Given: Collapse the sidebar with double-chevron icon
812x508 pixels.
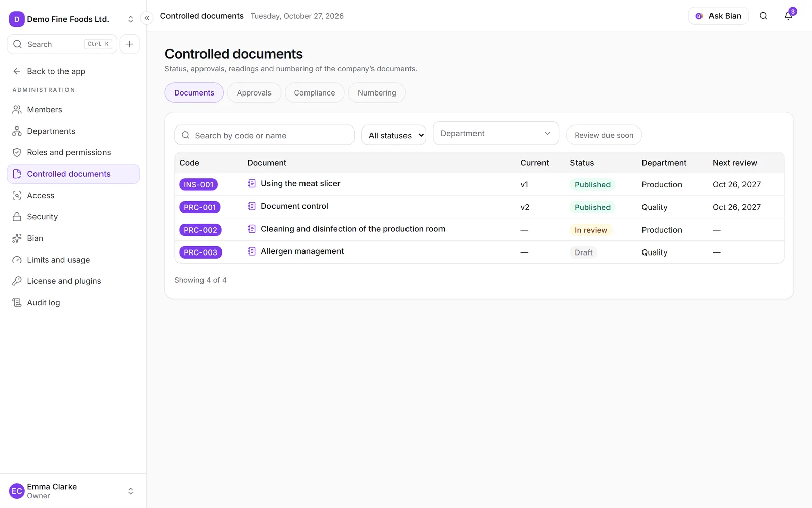Looking at the screenshot, I should click(x=147, y=18).
